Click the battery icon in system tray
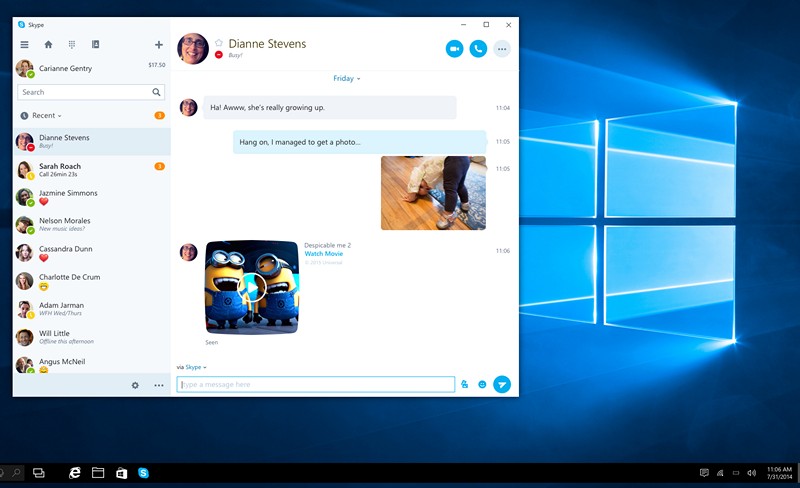The width and height of the screenshot is (800, 488). (x=736, y=473)
